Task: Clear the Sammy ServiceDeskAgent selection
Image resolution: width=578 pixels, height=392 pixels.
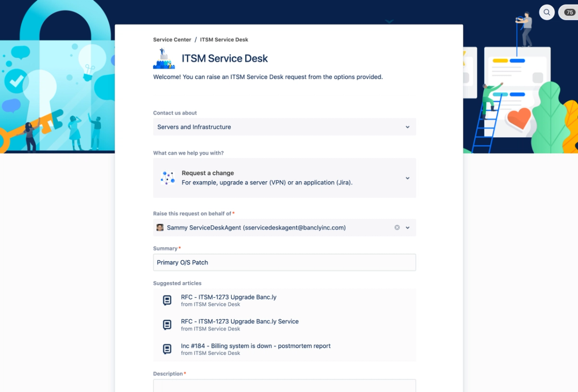Action: (397, 227)
